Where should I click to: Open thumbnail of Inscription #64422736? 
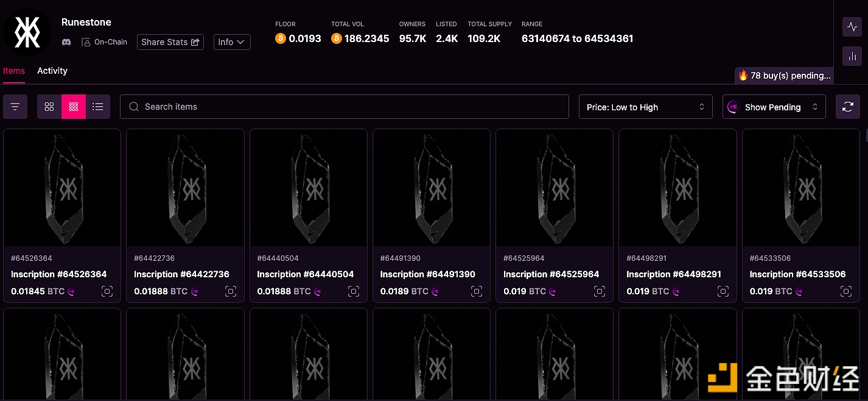tap(185, 188)
